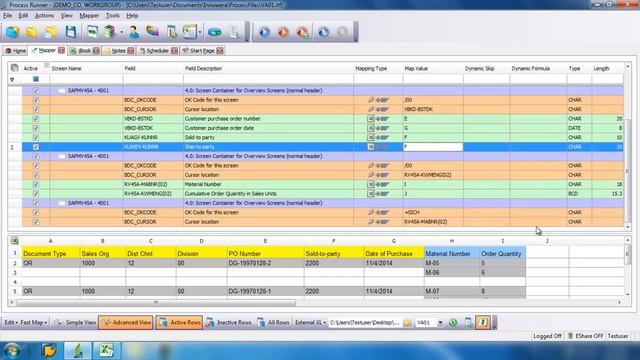
Task: Click the Map Value input of Ship-to party
Action: click(433, 147)
